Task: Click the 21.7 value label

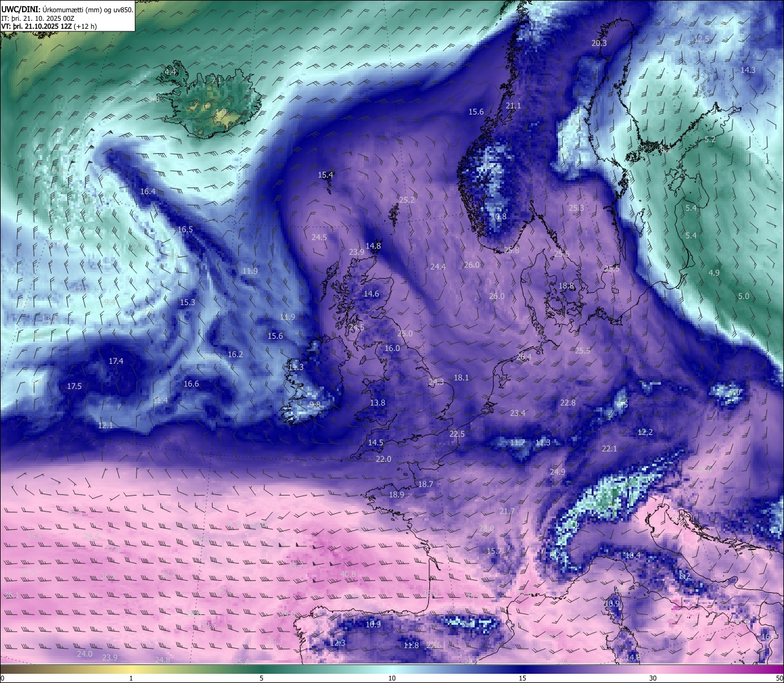Action: 507,511
